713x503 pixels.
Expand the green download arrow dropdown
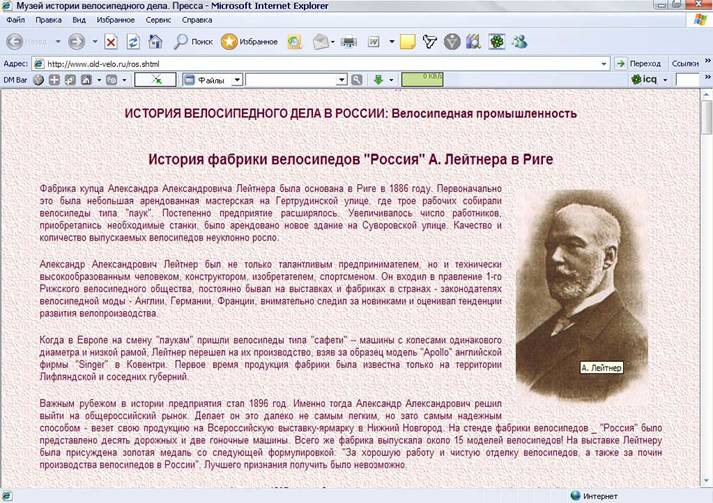tap(391, 80)
